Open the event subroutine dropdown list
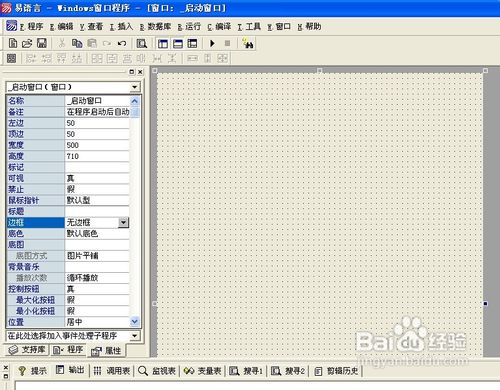Image resolution: width=500 pixels, height=390 pixels. 134,336
